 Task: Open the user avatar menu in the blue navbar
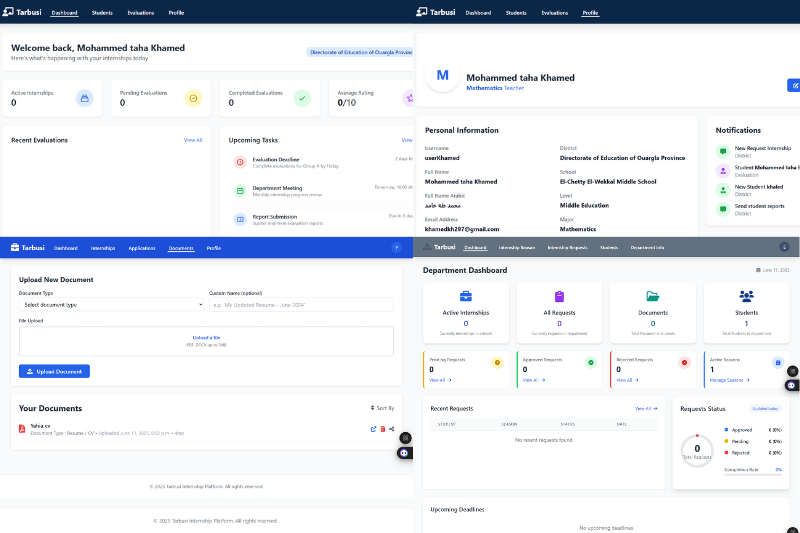[396, 247]
